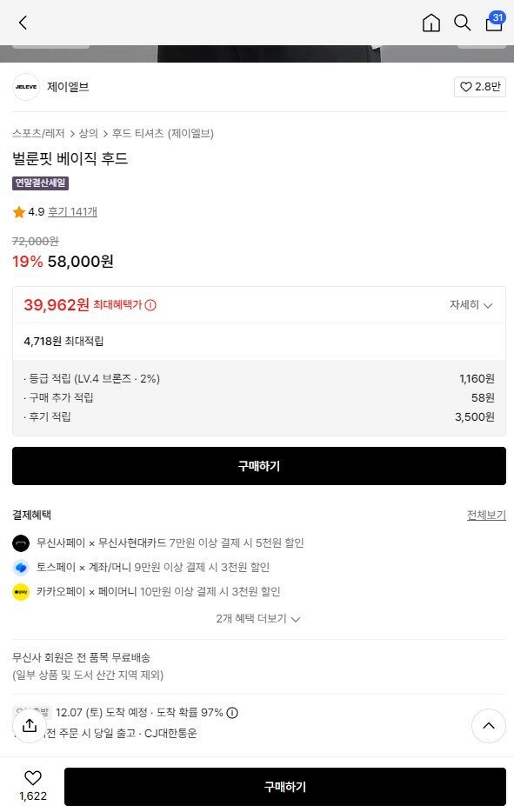Click info icon next to 최대혜택가
This screenshot has width=514, height=812.
tap(150, 305)
